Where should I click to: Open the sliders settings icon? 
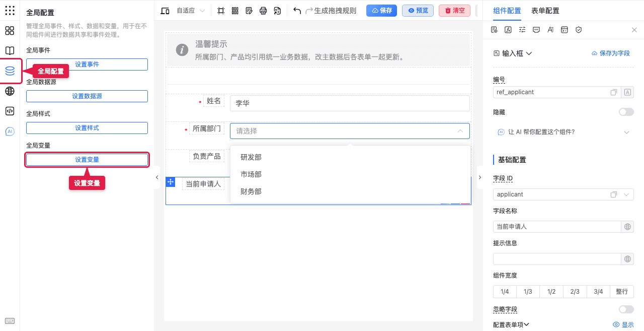(x=522, y=30)
